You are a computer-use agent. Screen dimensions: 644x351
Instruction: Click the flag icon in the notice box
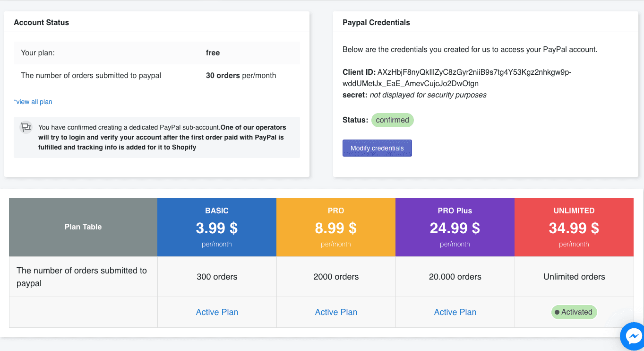[x=26, y=127]
